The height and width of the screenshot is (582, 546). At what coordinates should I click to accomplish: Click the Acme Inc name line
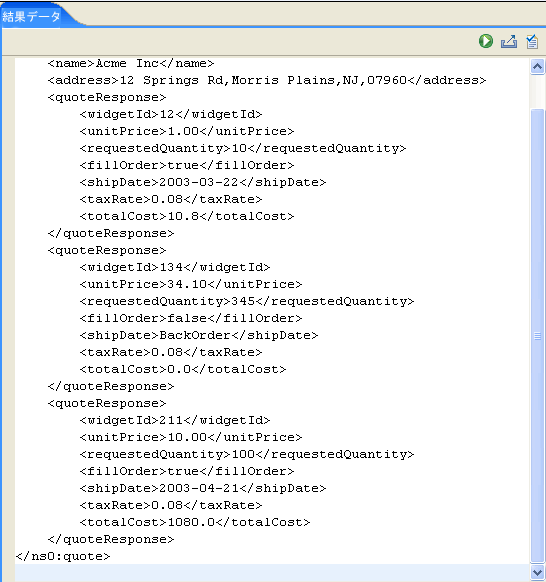pyautogui.click(x=131, y=63)
